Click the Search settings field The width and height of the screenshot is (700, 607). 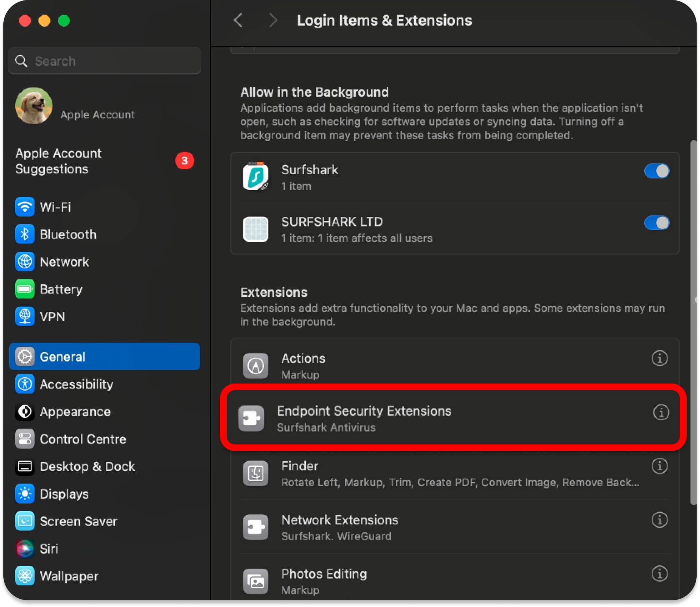105,61
